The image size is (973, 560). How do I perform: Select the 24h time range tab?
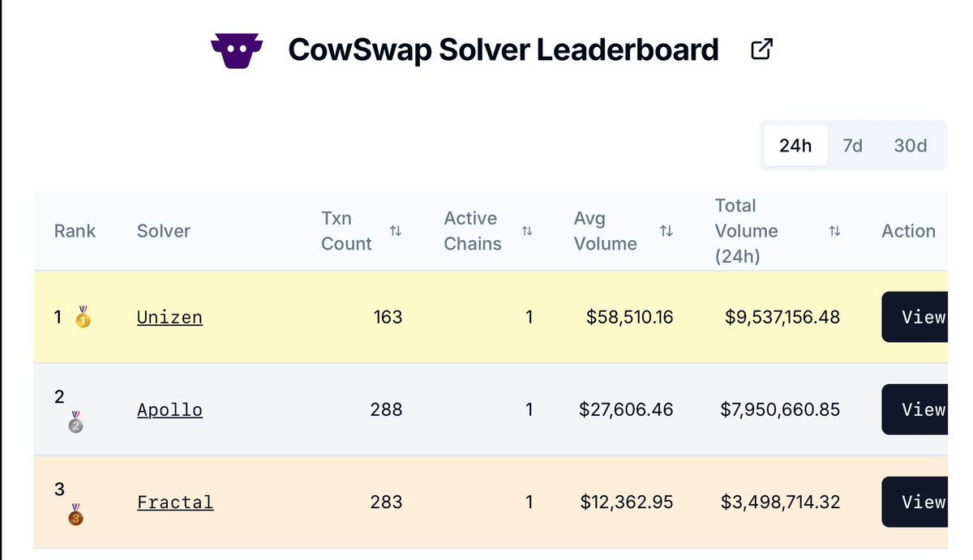(x=795, y=146)
